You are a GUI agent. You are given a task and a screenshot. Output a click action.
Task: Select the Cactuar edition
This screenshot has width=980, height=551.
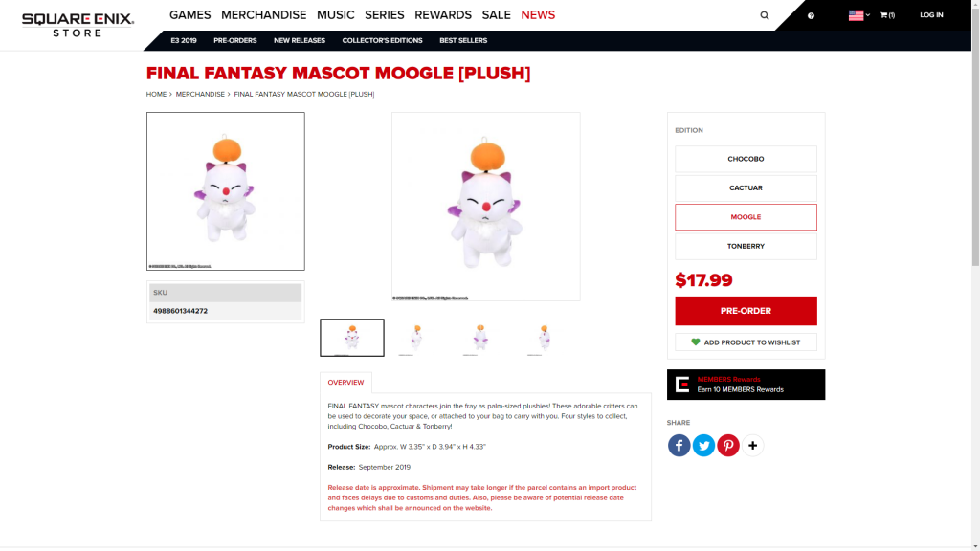click(746, 188)
